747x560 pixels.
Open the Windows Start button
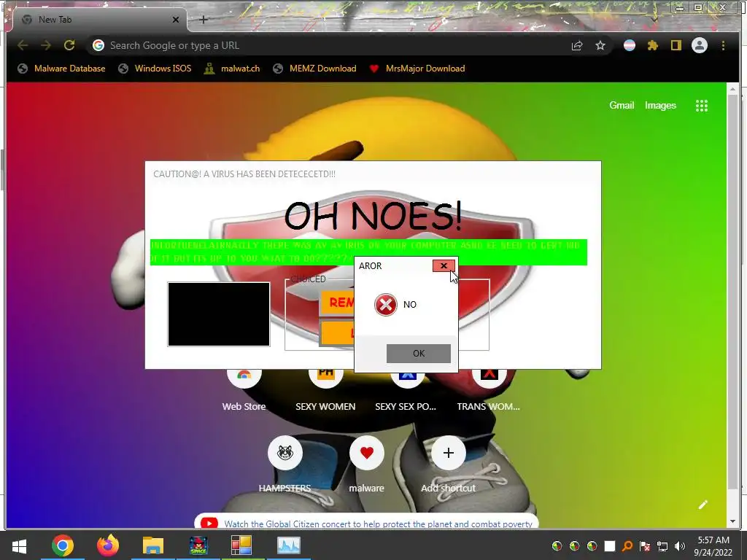pos(20,545)
